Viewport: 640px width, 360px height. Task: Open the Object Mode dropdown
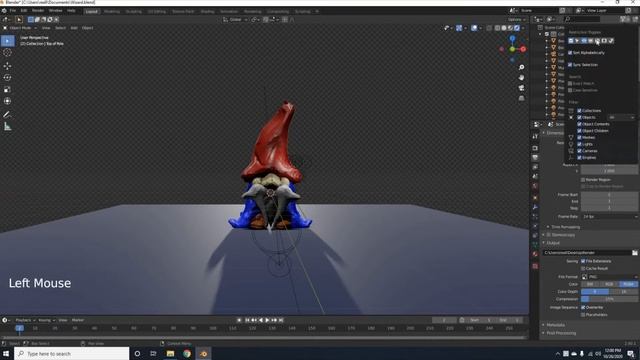[x=20, y=28]
